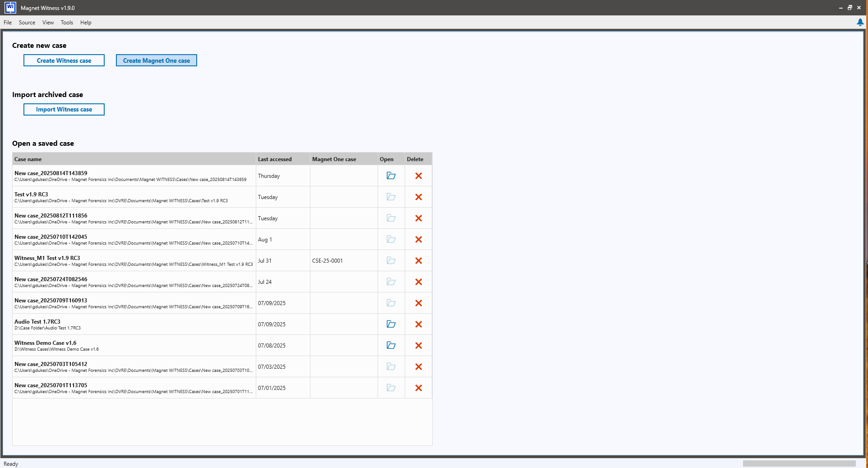
Task: Click the D:\Case Folder\Audio Test 1.7RC3 path
Action: point(48,328)
